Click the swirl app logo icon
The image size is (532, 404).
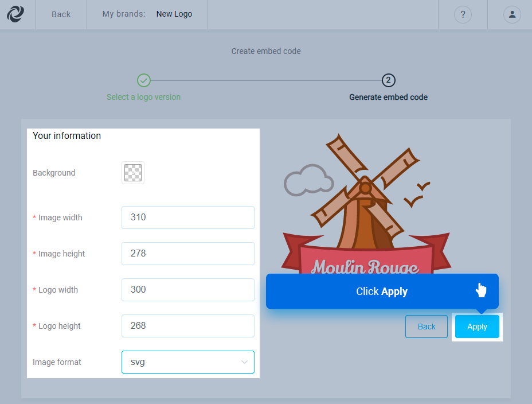15,14
